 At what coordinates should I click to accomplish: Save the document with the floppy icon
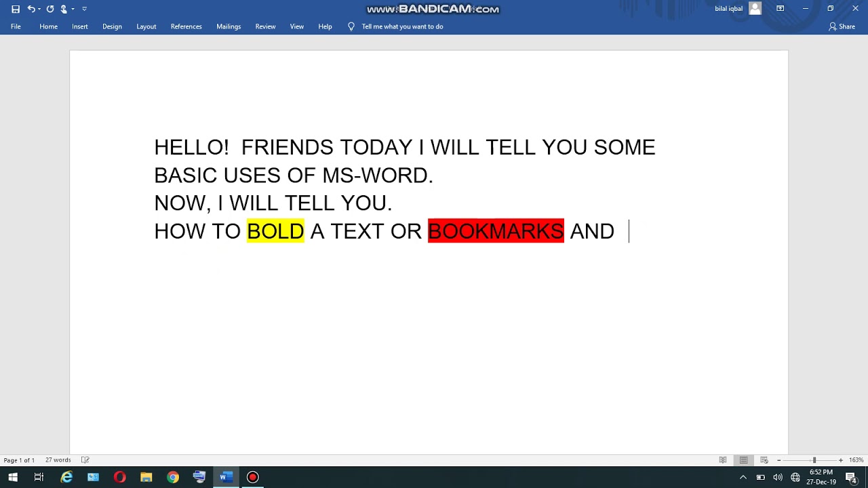[x=16, y=9]
